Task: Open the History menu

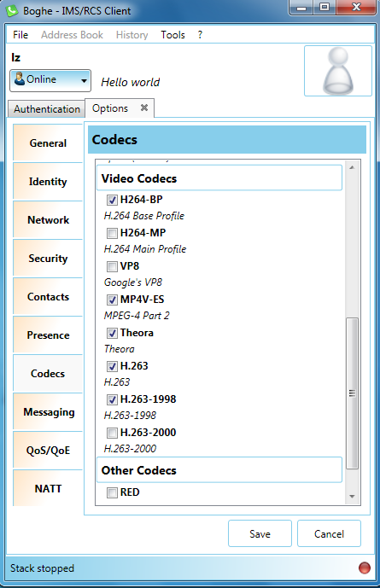Action: 132,35
